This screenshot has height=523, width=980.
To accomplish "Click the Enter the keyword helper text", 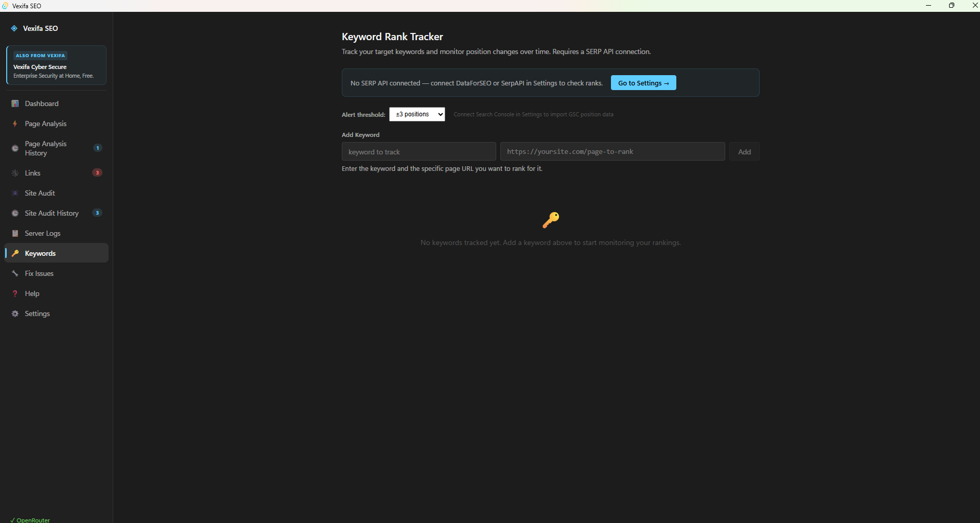I will pos(442,168).
